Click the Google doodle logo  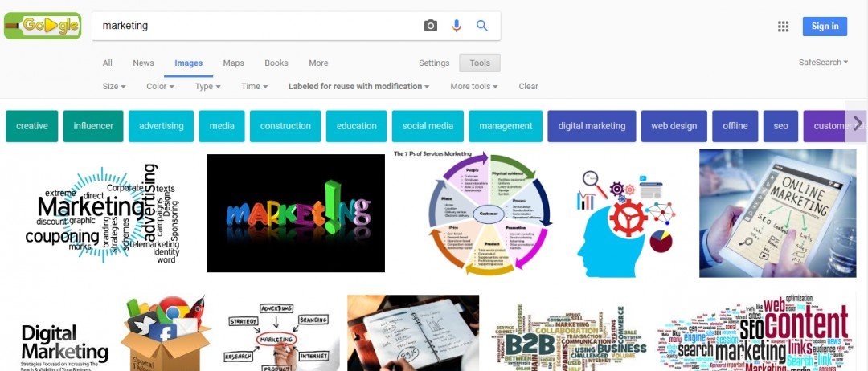43,26
